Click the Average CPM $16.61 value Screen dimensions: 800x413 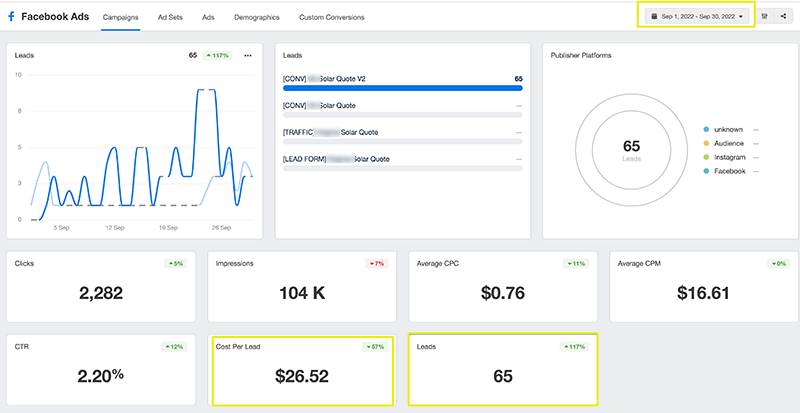coord(704,293)
